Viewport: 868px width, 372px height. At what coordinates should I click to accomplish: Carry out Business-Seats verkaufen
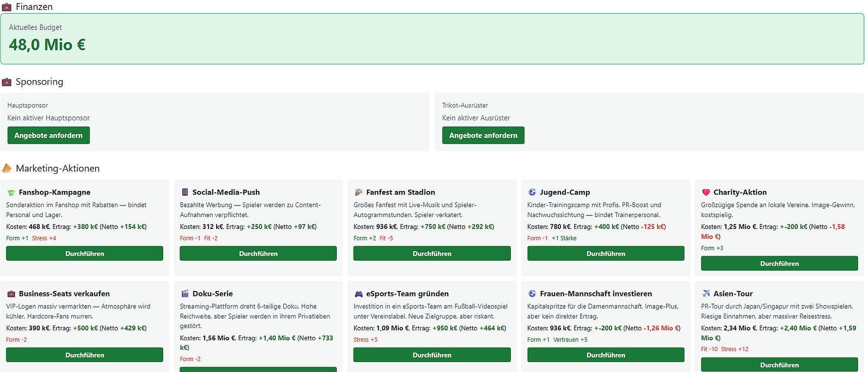[x=85, y=355]
